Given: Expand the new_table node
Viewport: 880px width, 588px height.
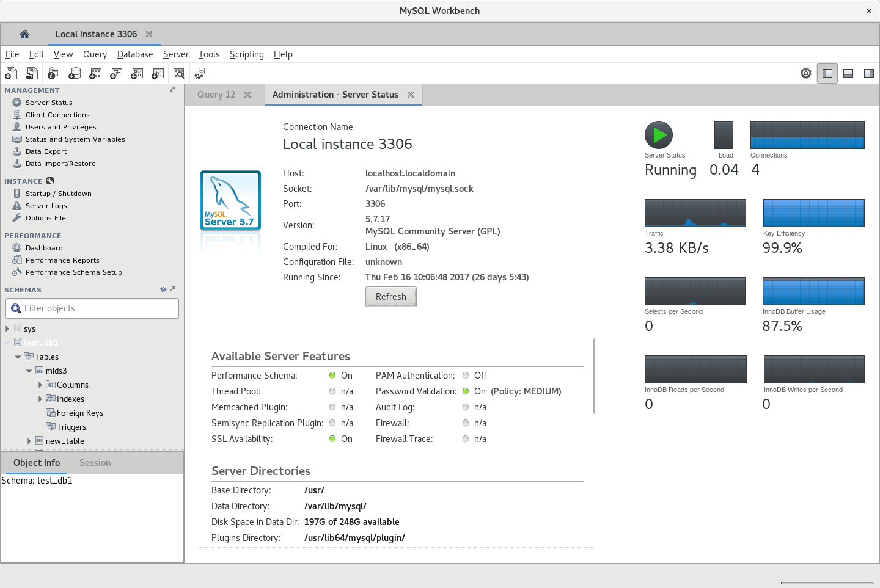Looking at the screenshot, I should [29, 441].
